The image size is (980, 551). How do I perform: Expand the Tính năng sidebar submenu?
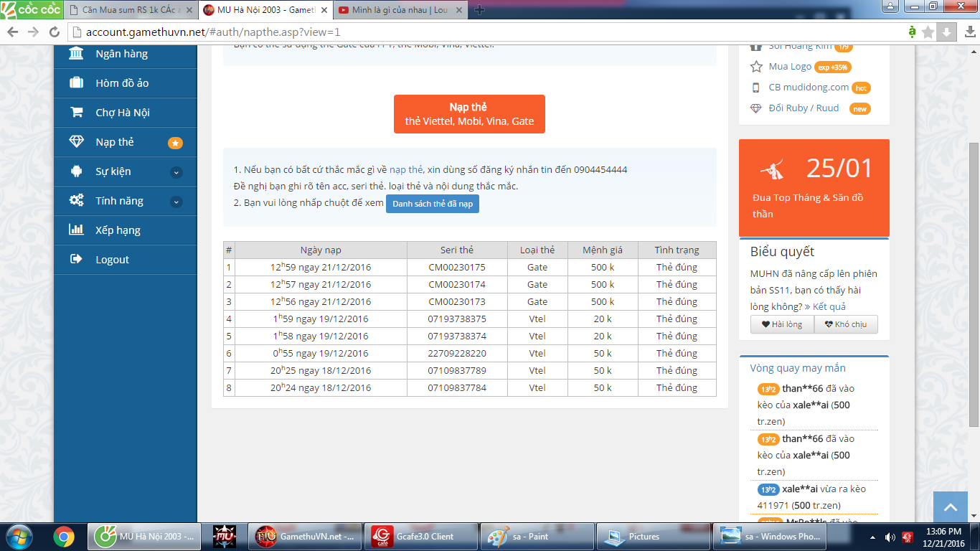point(176,202)
